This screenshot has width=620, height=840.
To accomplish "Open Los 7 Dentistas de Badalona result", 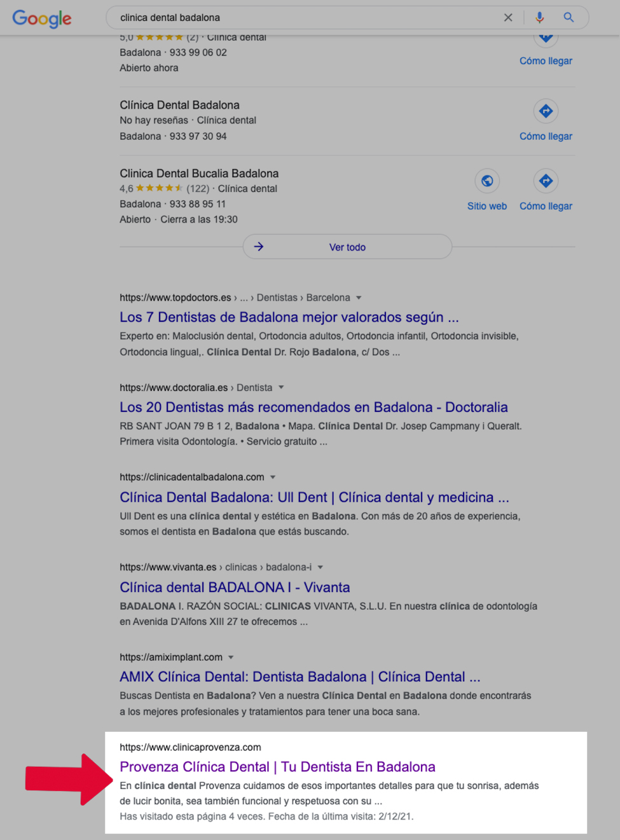I will click(x=289, y=317).
